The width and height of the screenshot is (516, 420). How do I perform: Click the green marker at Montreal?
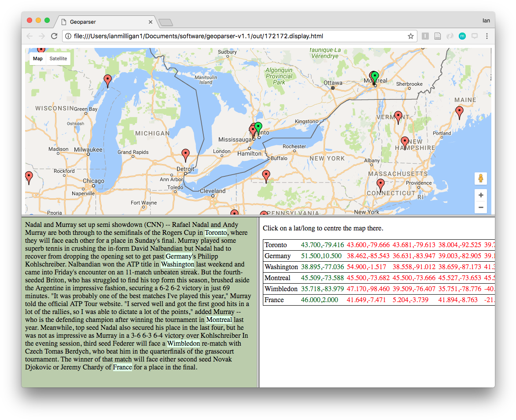point(375,78)
